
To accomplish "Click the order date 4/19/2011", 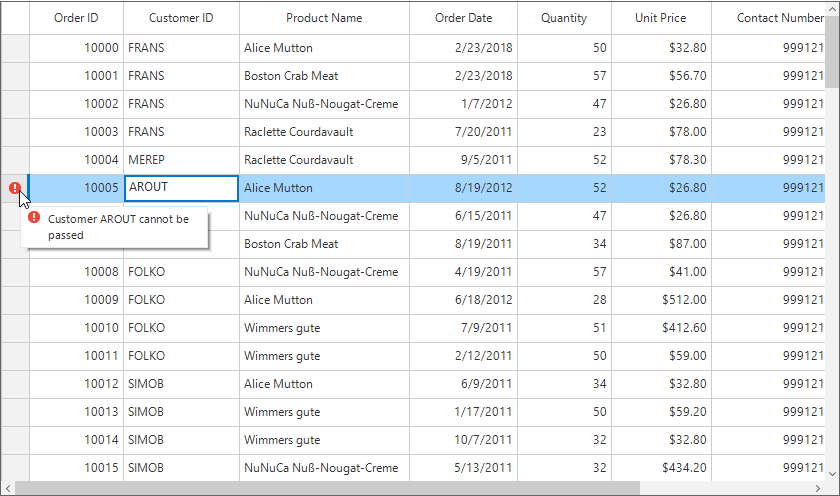I will coord(464,272).
